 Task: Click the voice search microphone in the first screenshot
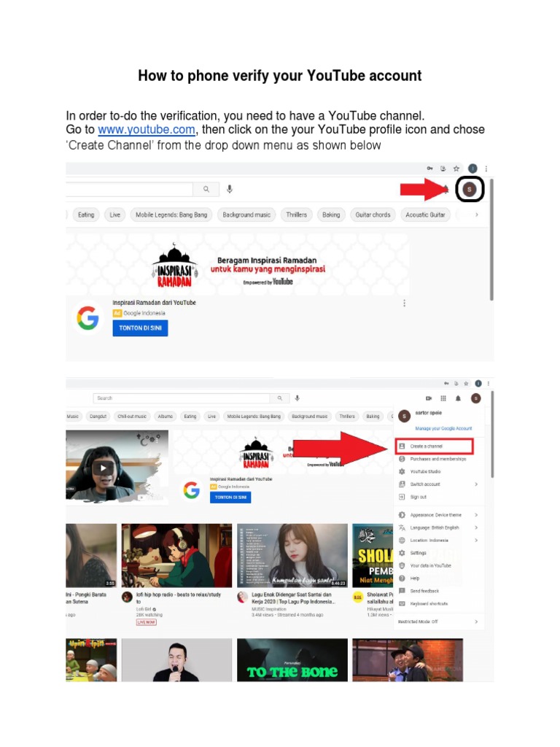point(230,189)
